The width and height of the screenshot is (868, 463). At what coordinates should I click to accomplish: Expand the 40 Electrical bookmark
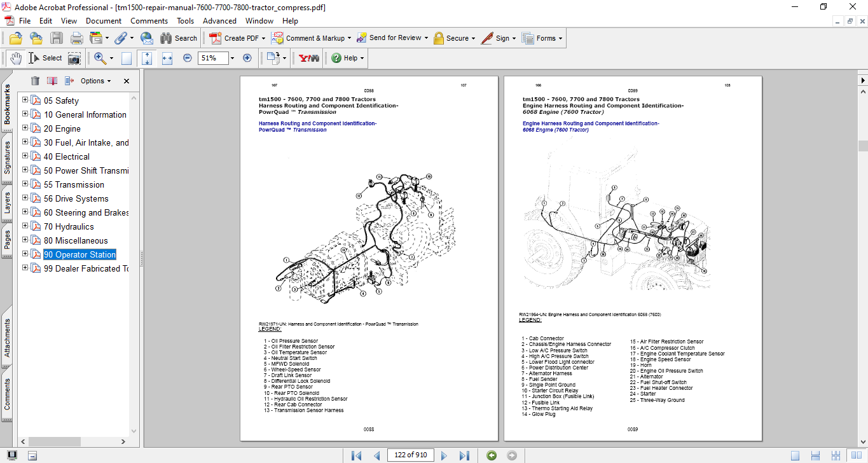24,156
